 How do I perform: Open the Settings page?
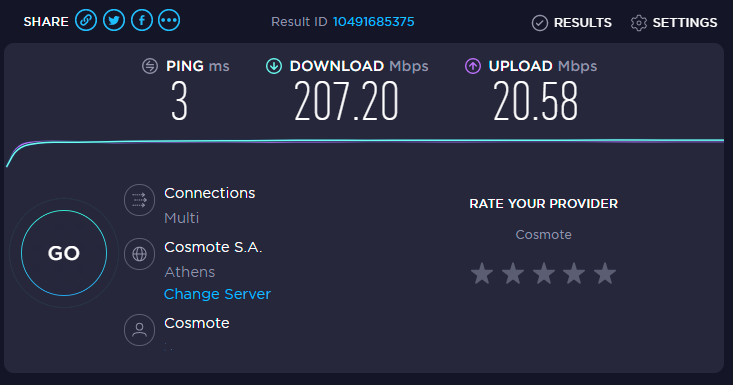click(674, 22)
